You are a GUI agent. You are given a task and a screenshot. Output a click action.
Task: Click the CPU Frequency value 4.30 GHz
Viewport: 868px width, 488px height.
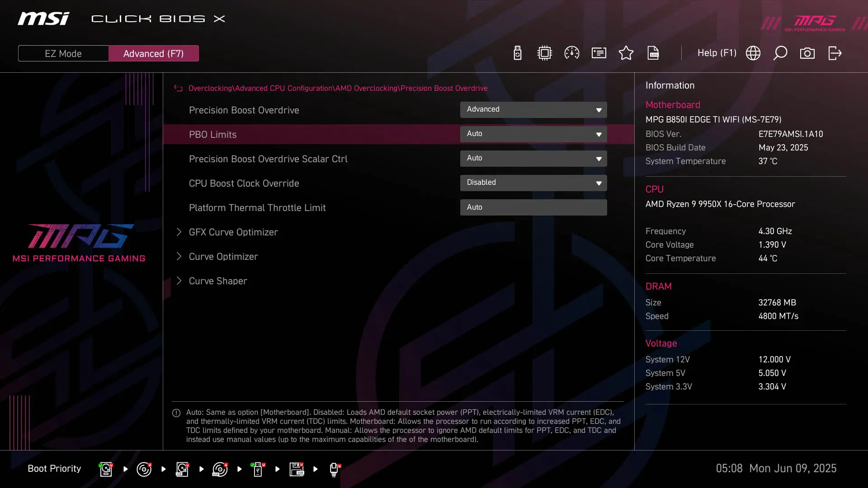pos(775,231)
